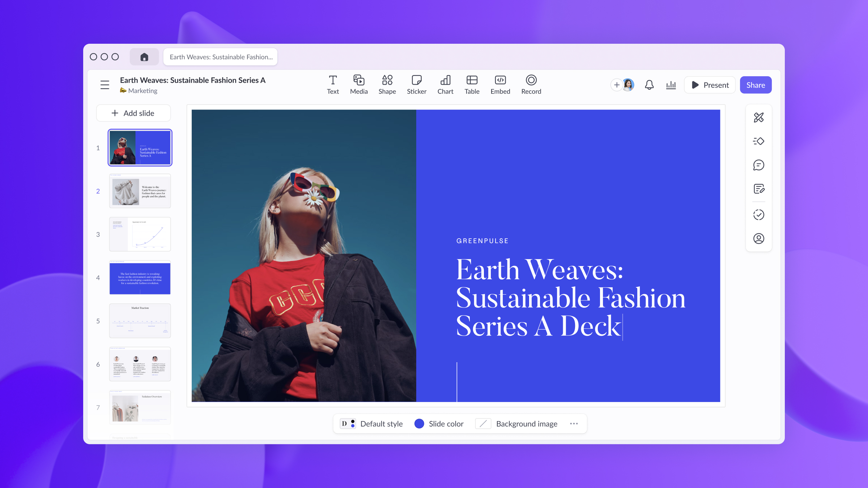Click the Marketing folder label
868x488 pixels.
pyautogui.click(x=142, y=91)
